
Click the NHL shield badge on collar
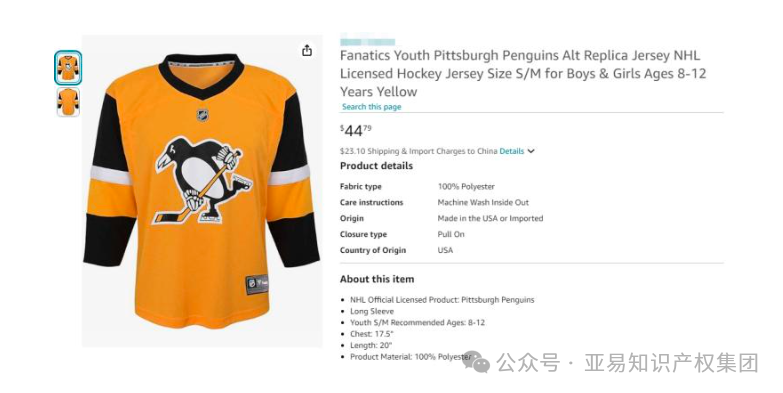click(202, 115)
